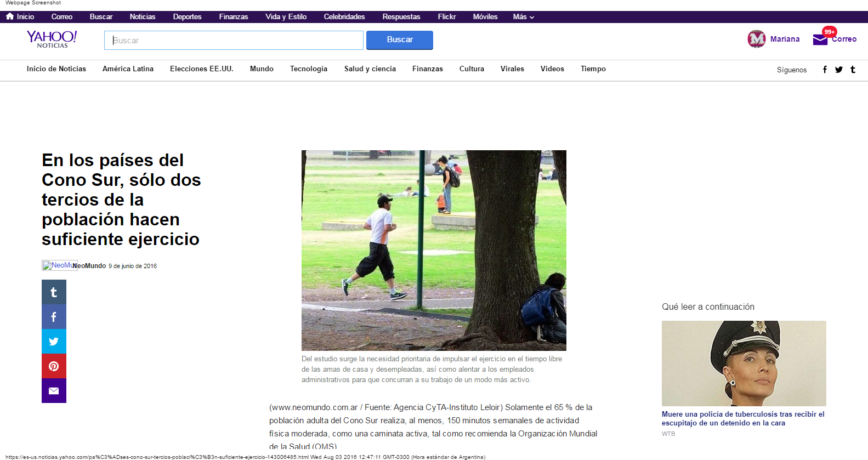Share article on Tumblr sidebar button
The width and height of the screenshot is (868, 460).
[54, 292]
